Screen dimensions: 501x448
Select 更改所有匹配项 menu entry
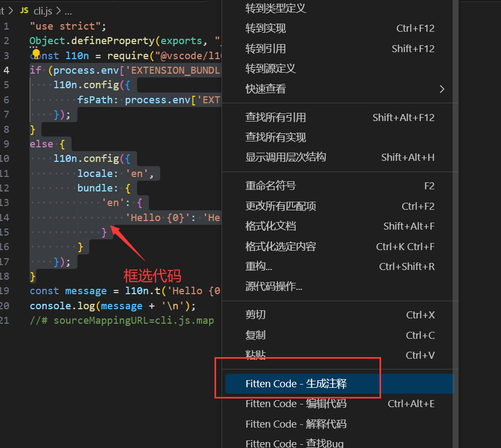coord(340,207)
